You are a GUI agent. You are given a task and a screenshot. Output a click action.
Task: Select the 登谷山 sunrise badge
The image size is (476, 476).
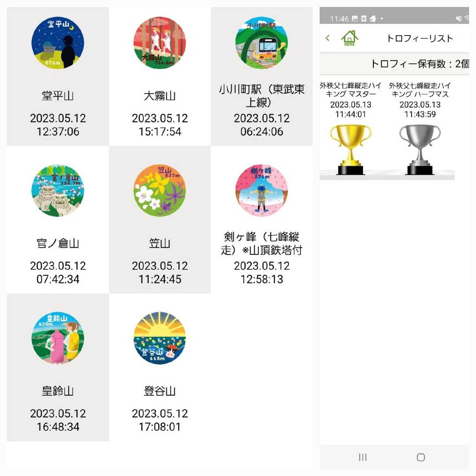pos(160,338)
